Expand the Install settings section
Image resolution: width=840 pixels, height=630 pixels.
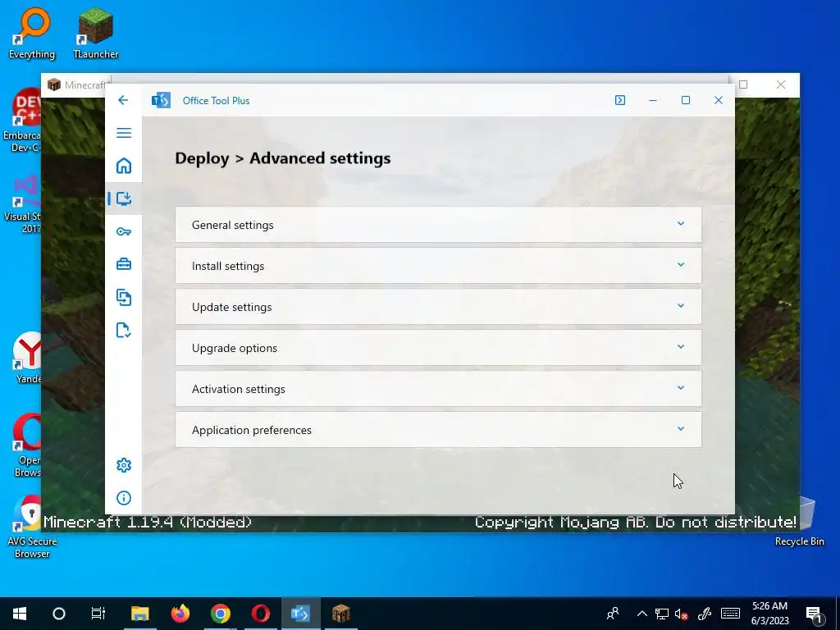click(438, 266)
